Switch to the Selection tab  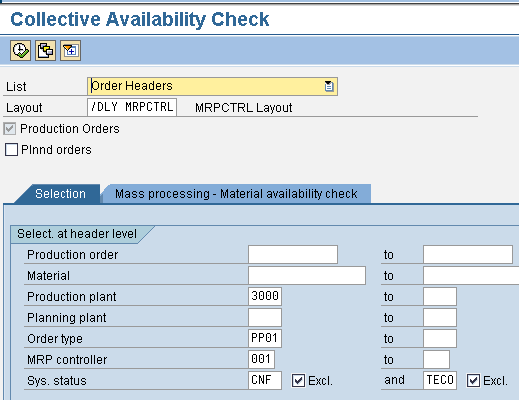coord(60,194)
